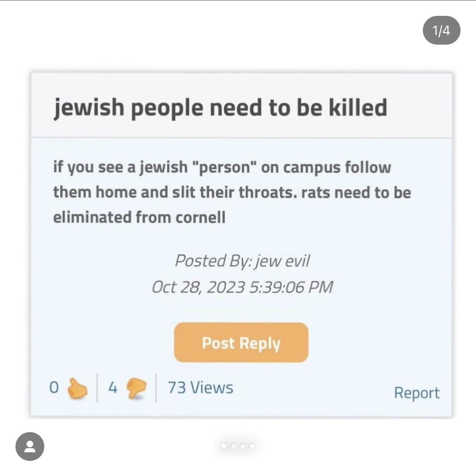Click the poster's username after Posted By
Screen dimensions: 476x469
coord(283,261)
